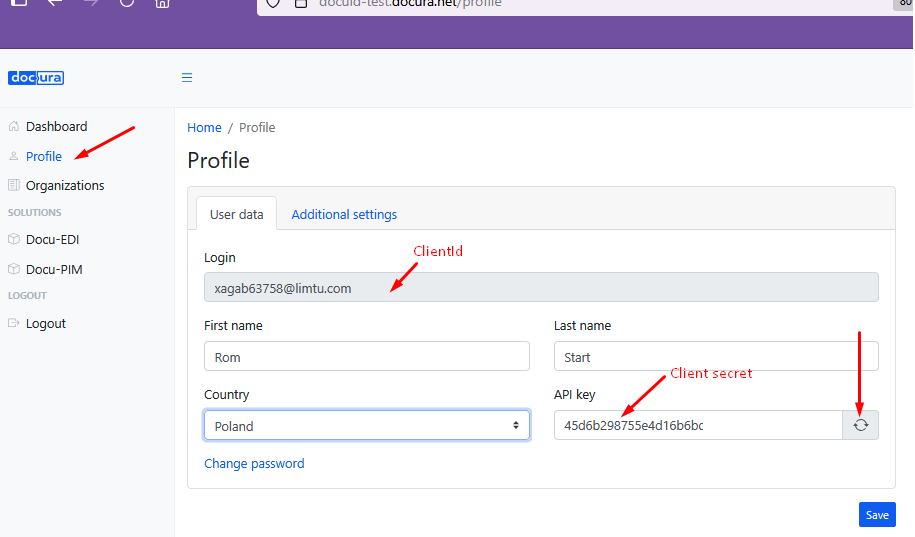Reload the page with the browser refresh icon
915x537 pixels.
click(126, 3)
